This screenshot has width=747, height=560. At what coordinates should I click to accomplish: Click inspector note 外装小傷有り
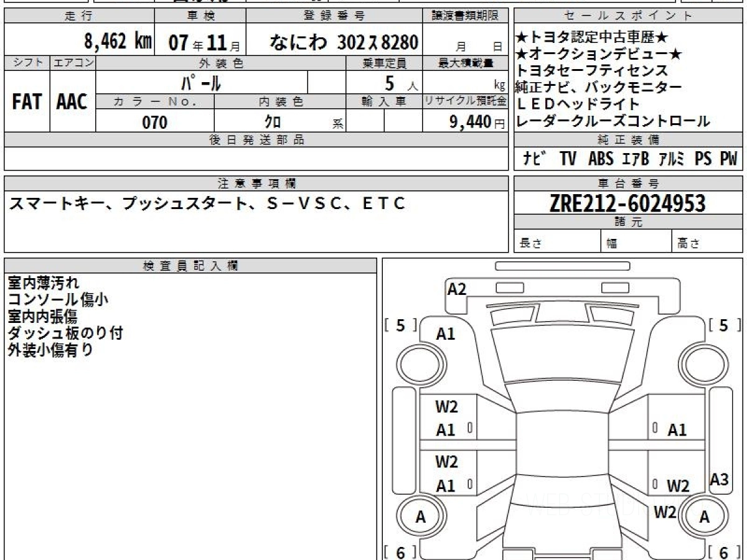point(50,350)
